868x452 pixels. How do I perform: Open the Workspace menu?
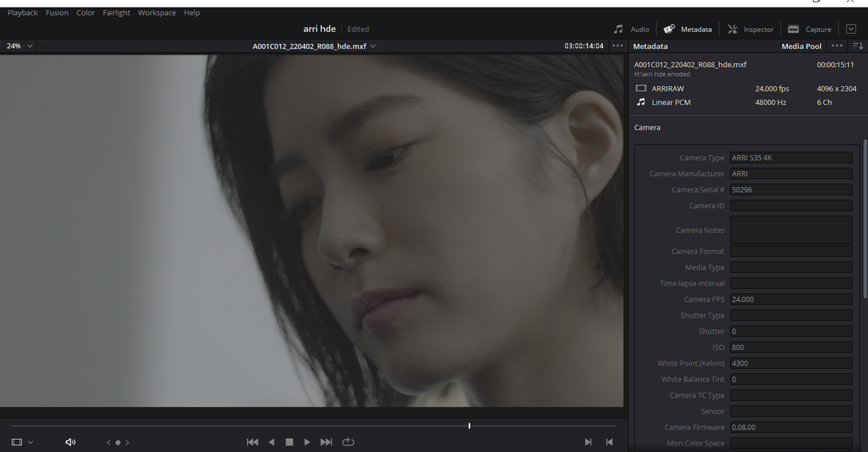pyautogui.click(x=157, y=13)
